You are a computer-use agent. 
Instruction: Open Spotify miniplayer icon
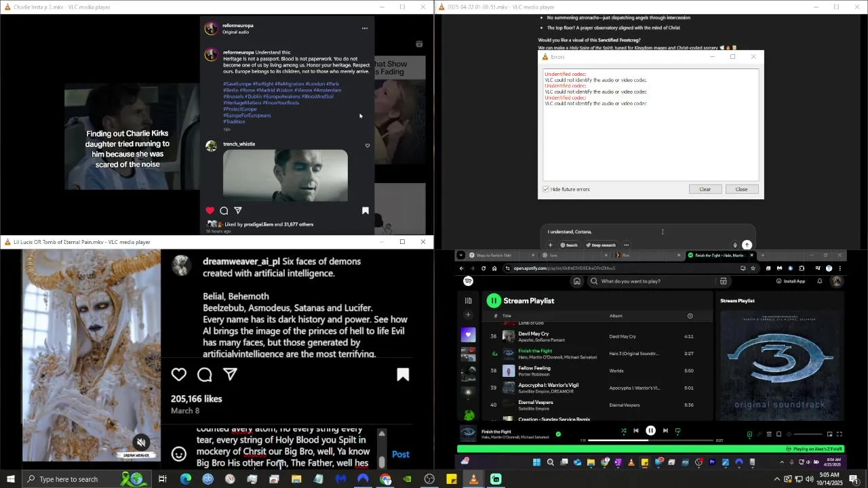point(829,434)
